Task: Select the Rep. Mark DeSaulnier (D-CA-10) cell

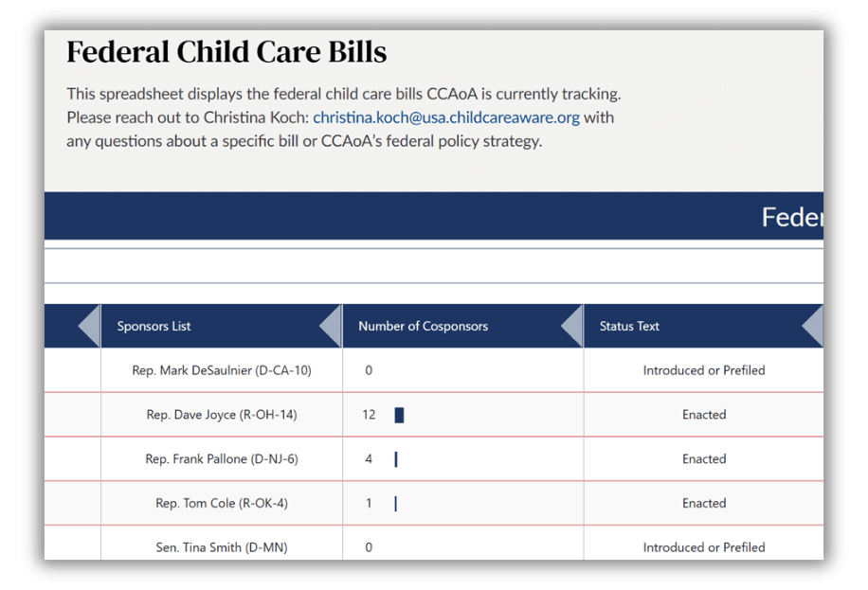Action: click(x=222, y=370)
